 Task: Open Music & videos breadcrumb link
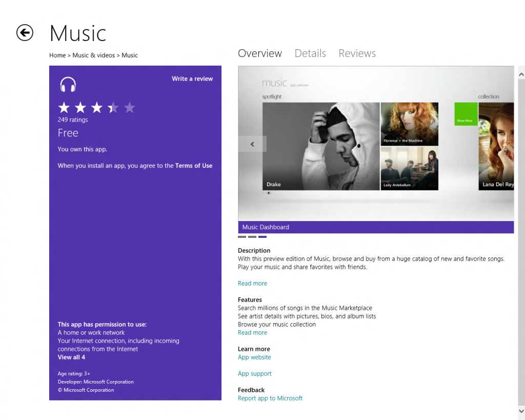click(93, 55)
